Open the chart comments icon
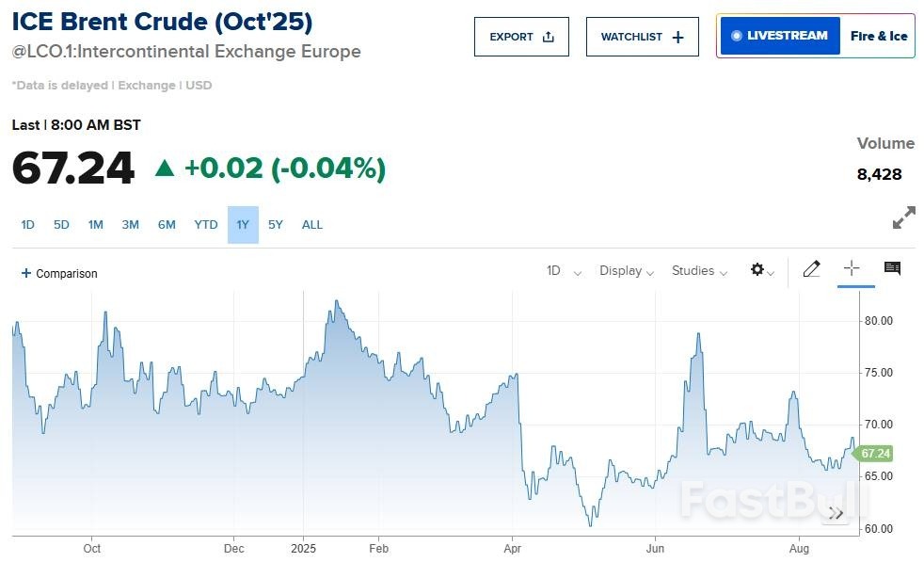The height and width of the screenshot is (562, 924). (892, 269)
